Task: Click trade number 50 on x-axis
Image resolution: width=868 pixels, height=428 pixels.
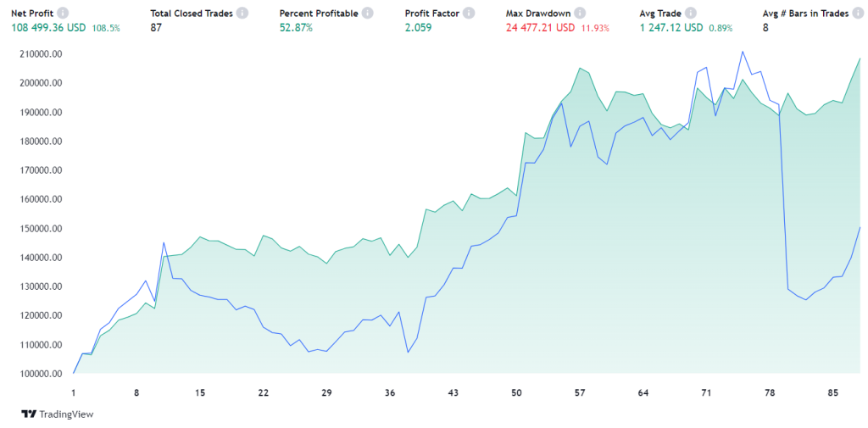Action: tap(516, 393)
